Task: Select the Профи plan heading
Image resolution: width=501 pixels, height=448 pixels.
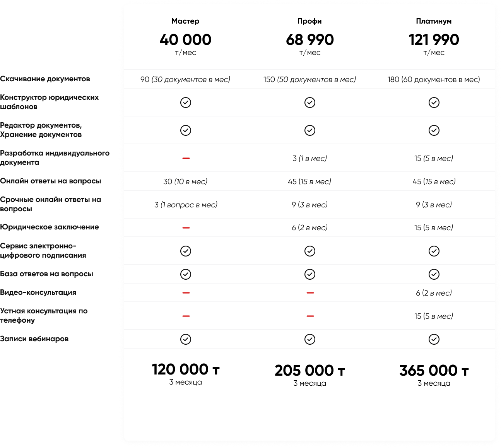Action: (x=309, y=21)
